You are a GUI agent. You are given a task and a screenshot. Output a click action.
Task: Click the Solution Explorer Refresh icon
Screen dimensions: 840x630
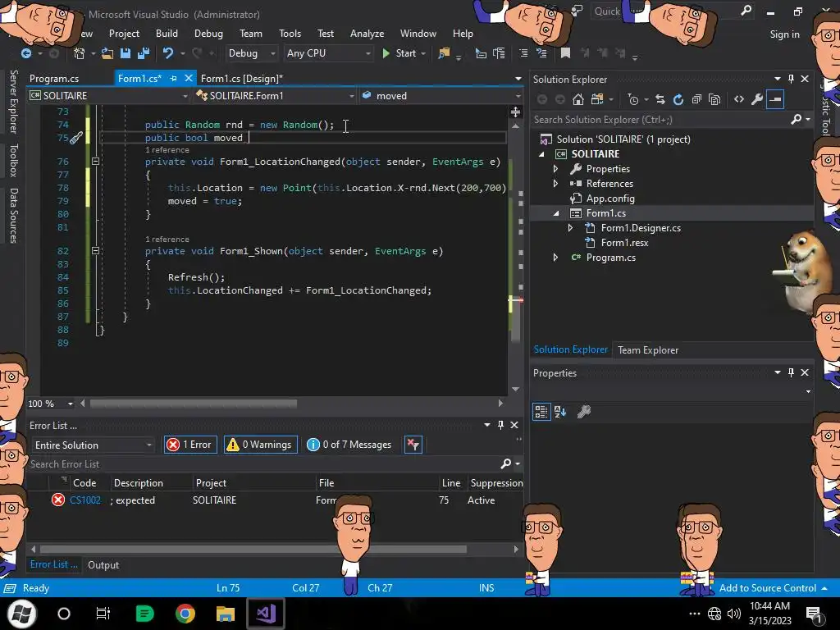tap(678, 99)
